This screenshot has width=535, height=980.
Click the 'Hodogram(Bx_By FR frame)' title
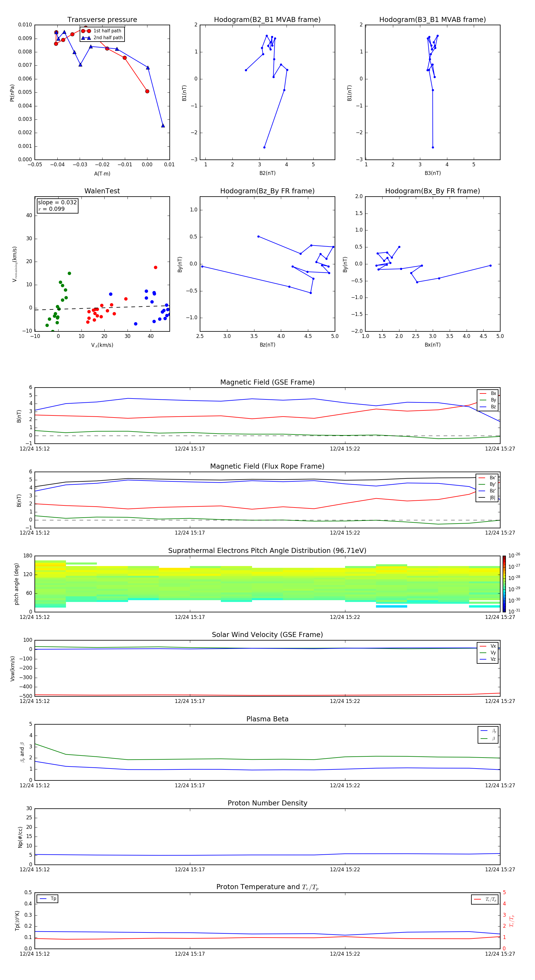tap(432, 191)
